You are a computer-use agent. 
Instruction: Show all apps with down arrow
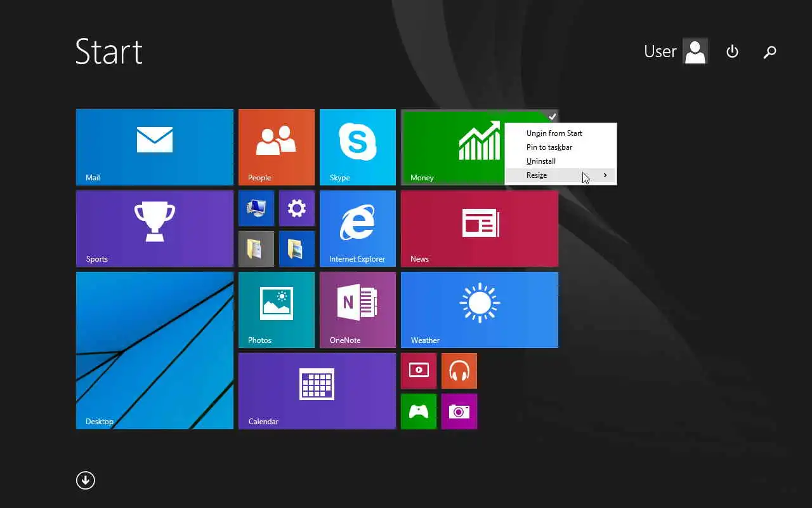86,480
